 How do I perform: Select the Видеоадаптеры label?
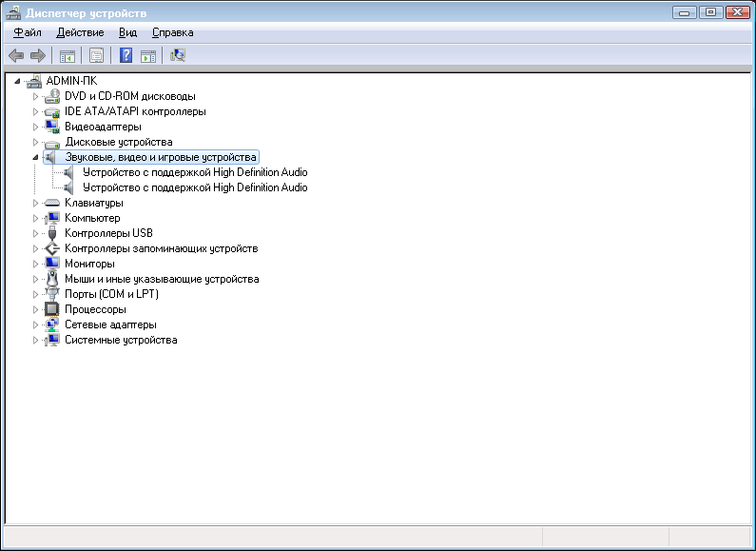coord(104,127)
